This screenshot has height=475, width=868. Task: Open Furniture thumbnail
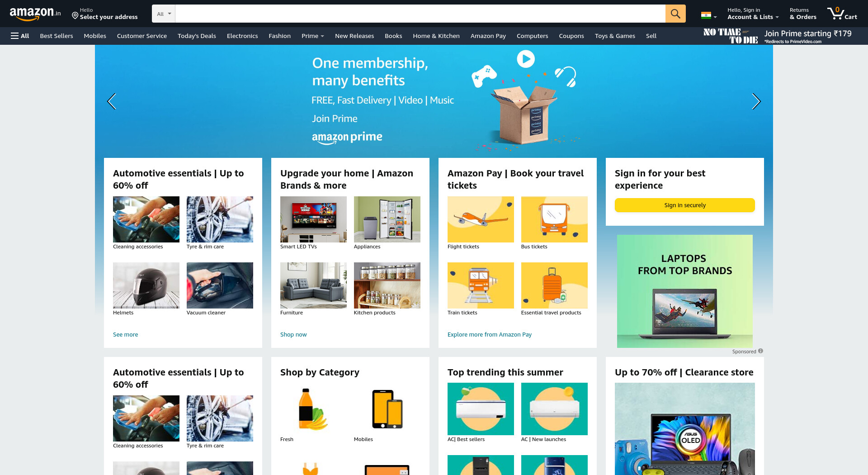coord(313,285)
